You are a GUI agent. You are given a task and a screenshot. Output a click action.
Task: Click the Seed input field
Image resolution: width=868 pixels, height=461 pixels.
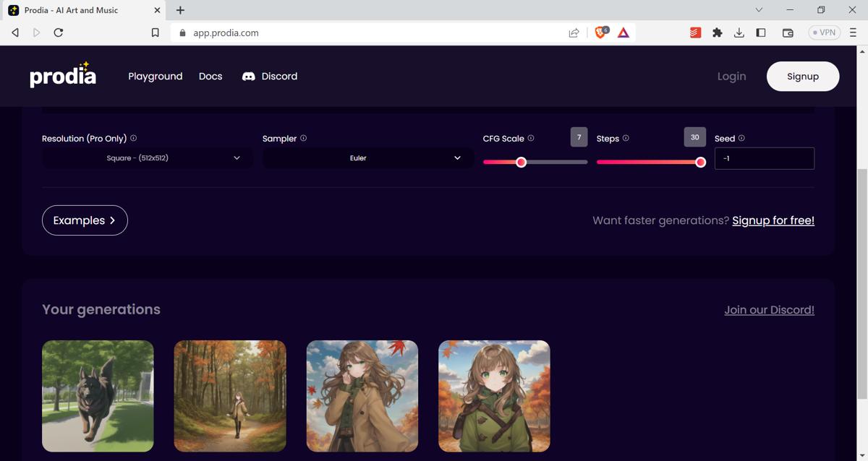tap(764, 158)
